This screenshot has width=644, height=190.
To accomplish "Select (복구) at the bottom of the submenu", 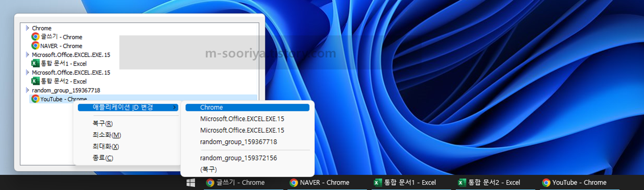I will 247,169.
